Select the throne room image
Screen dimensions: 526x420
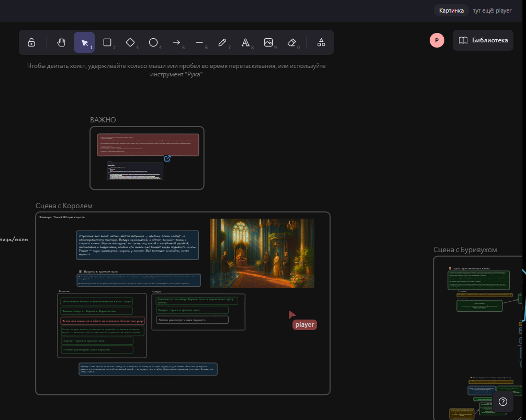coord(262,253)
